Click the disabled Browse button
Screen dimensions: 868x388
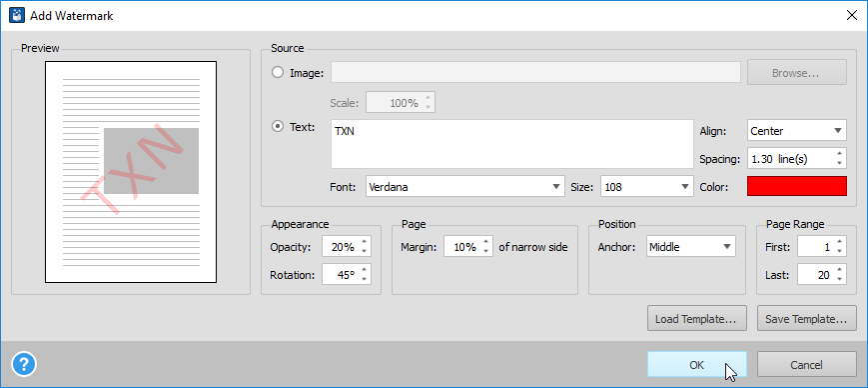[x=797, y=72]
